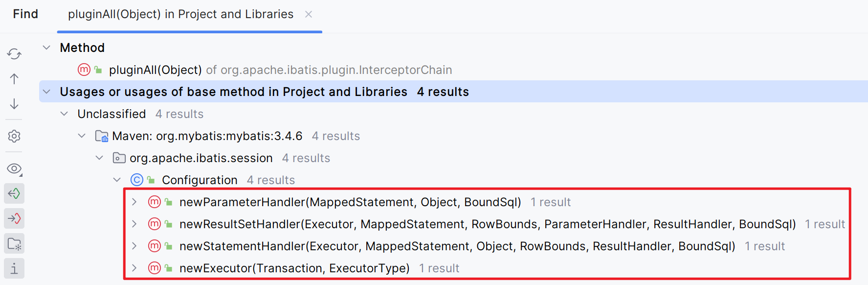Open the eye view options icon
The height and width of the screenshot is (285, 868).
pos(14,169)
